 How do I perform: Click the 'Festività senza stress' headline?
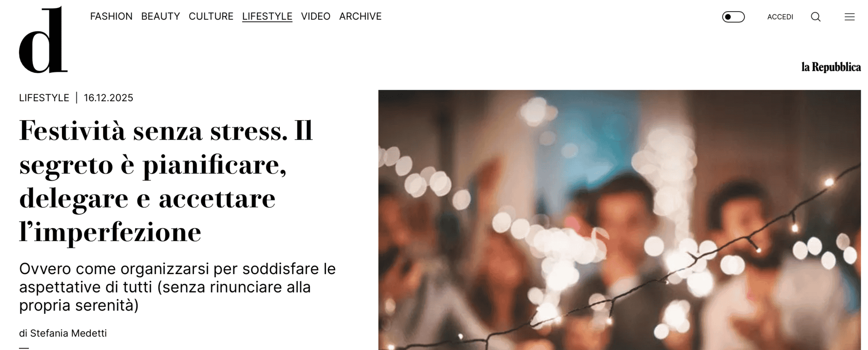click(x=166, y=181)
